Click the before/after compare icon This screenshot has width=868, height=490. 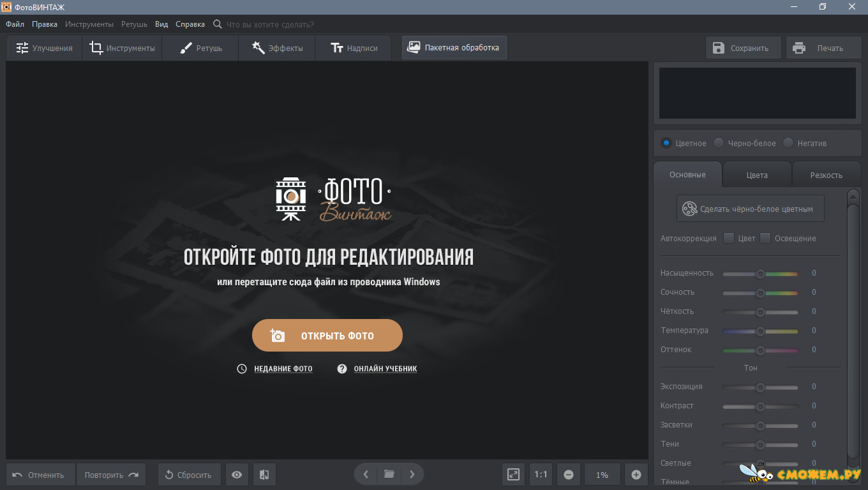tap(264, 475)
